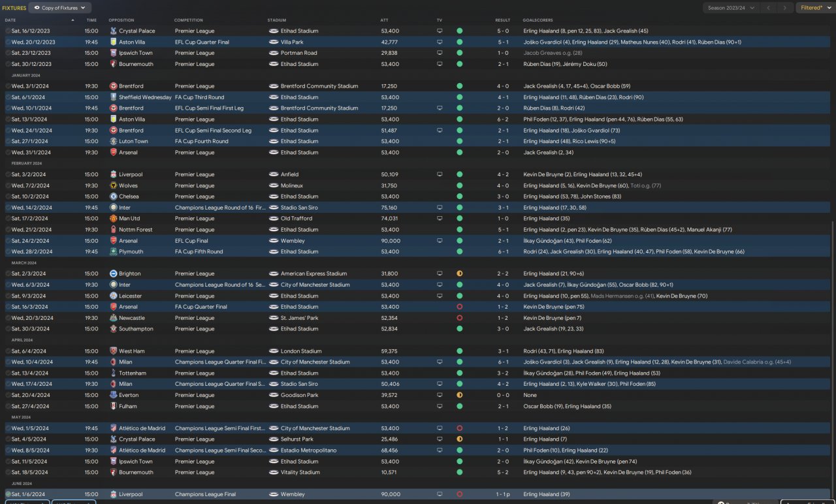This screenshot has height=504, width=836.
Task: Click the Leicester club badge
Action: coord(113,296)
